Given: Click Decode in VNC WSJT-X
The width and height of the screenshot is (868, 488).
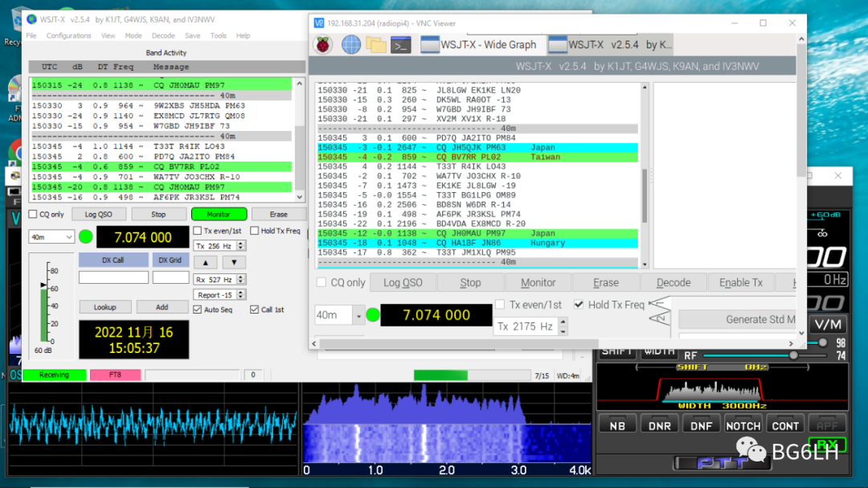Looking at the screenshot, I should point(674,282).
